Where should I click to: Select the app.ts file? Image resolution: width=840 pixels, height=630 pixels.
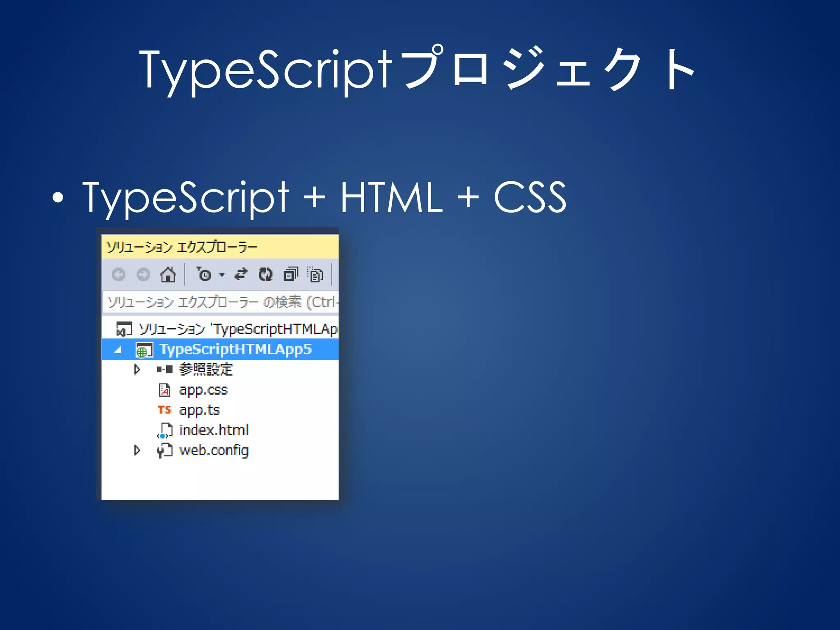pyautogui.click(x=199, y=410)
